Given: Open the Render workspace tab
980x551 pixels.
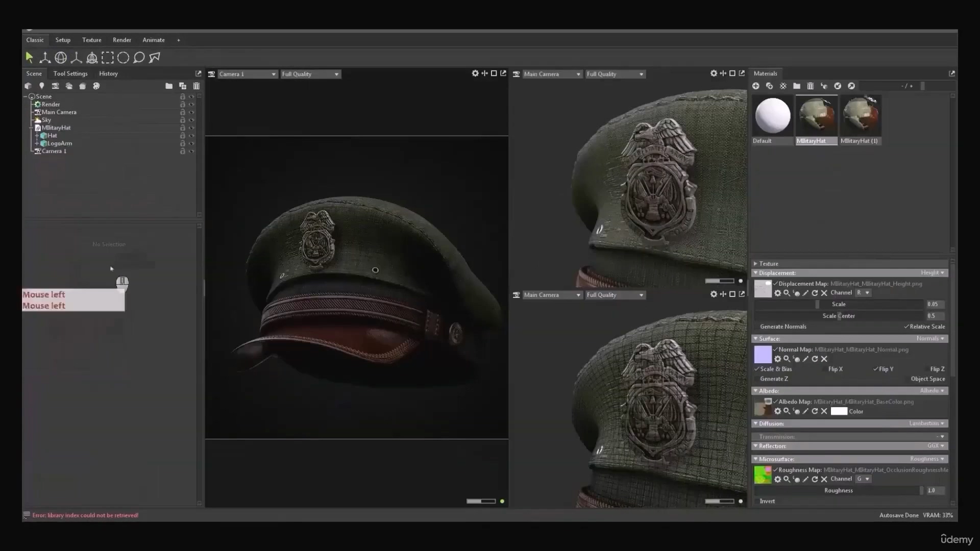Looking at the screenshot, I should (122, 40).
